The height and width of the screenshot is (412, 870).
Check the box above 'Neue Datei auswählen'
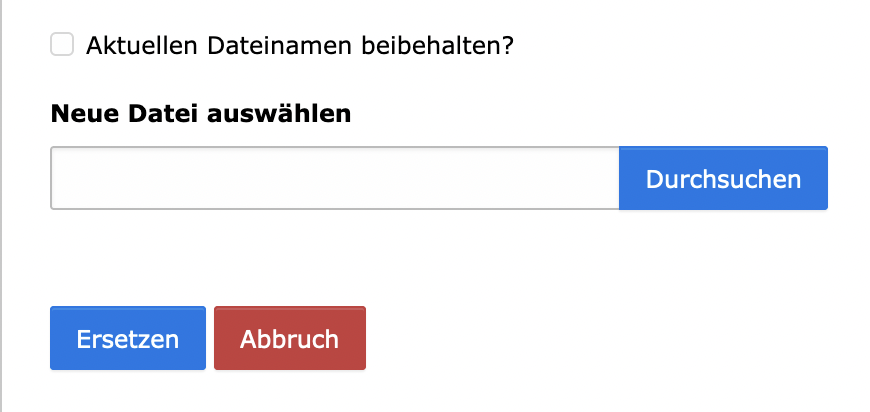click(63, 45)
